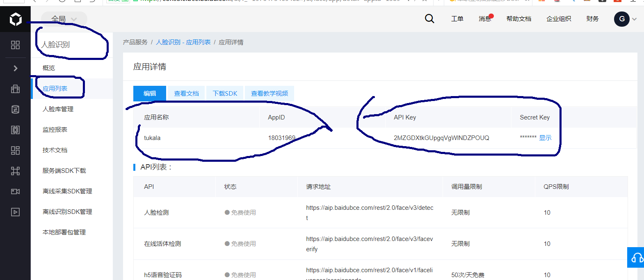Click the video camera icon in dark sidebar
Viewport: 644px width, 280px height.
[15, 191]
